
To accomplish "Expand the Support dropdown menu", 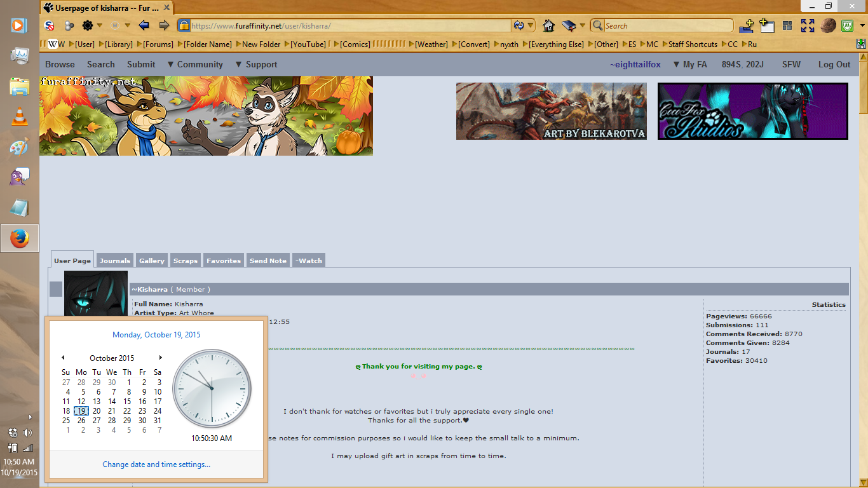I will point(256,64).
